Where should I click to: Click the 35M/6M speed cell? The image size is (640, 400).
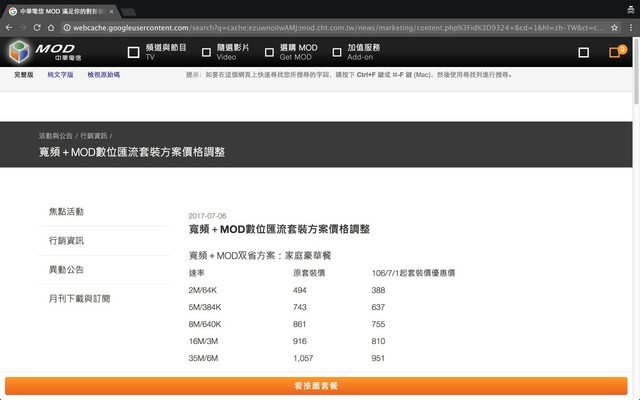[203, 358]
